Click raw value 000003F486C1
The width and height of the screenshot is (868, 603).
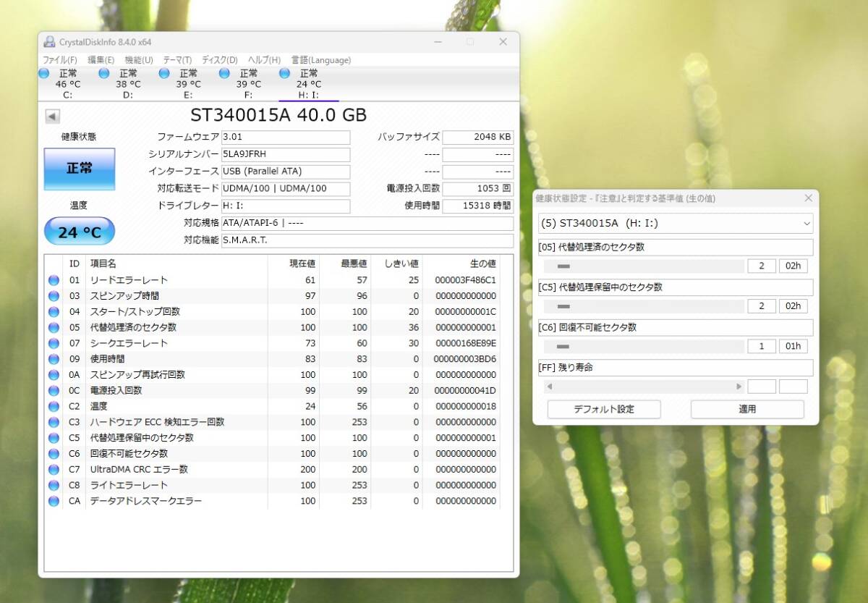tap(465, 280)
